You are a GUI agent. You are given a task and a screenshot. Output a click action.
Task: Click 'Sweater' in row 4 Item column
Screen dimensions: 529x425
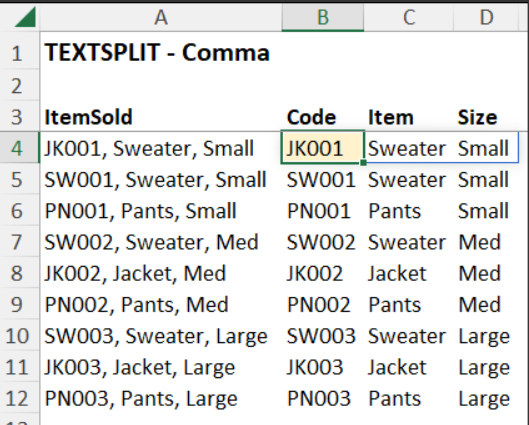[x=409, y=148]
